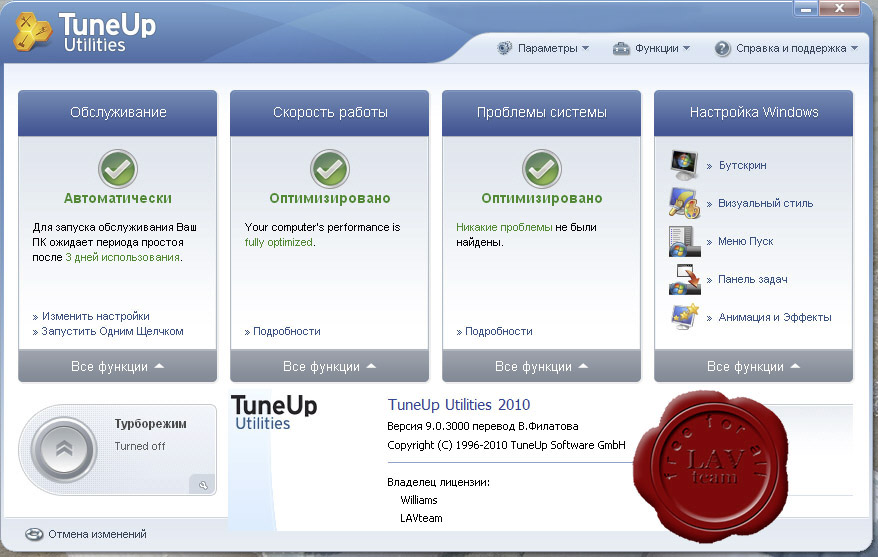
Task: Open the Параметры dropdown menu
Action: [543, 48]
